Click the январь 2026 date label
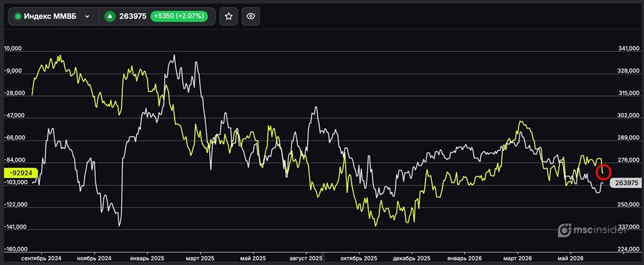This screenshot has height=265, width=644. 464,258
